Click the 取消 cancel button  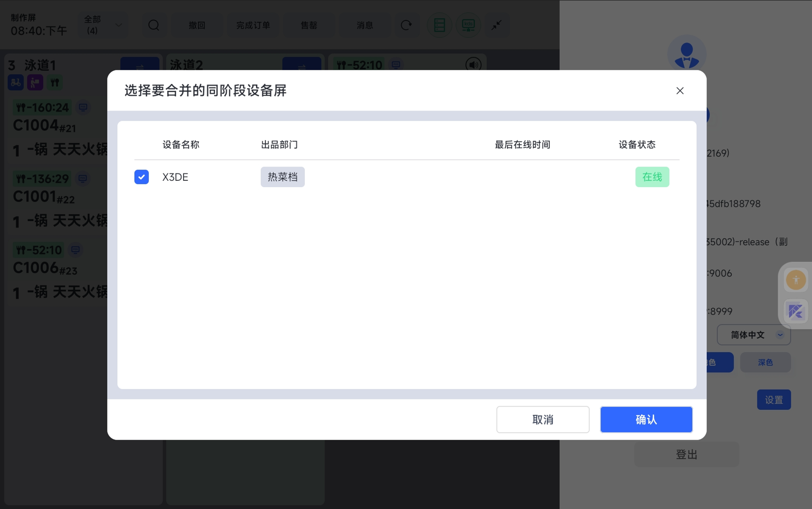pyautogui.click(x=542, y=420)
